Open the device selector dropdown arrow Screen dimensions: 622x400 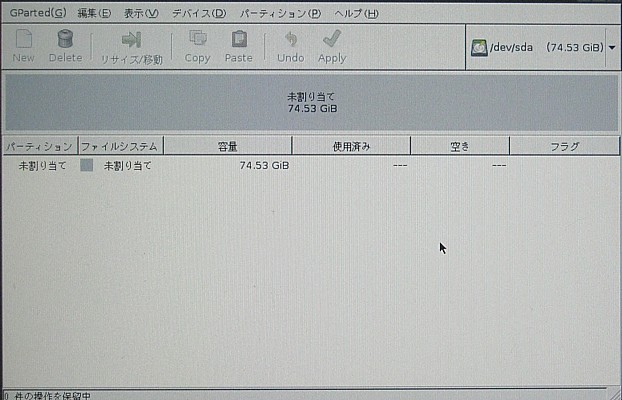pyautogui.click(x=612, y=48)
